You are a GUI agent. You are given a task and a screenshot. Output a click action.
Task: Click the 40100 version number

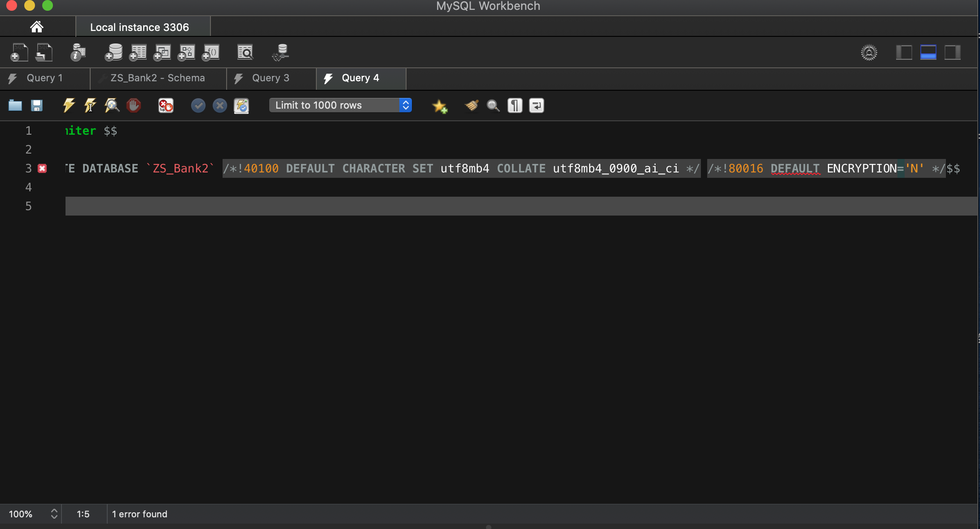[x=261, y=168]
